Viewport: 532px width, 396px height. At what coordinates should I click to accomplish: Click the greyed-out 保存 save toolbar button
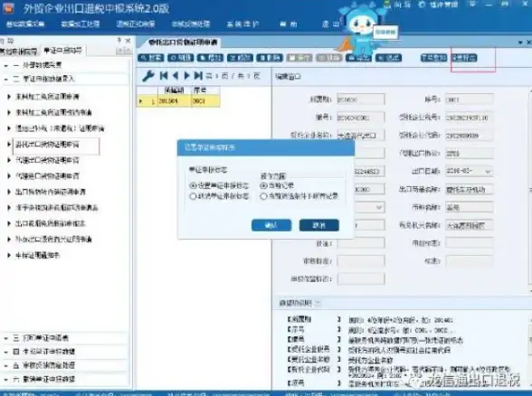[x=299, y=58]
